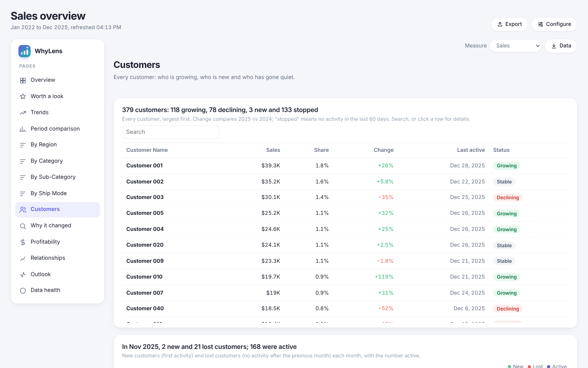Image resolution: width=588 pixels, height=368 pixels.
Task: Sort by the Customer Name column header
Action: coord(147,150)
